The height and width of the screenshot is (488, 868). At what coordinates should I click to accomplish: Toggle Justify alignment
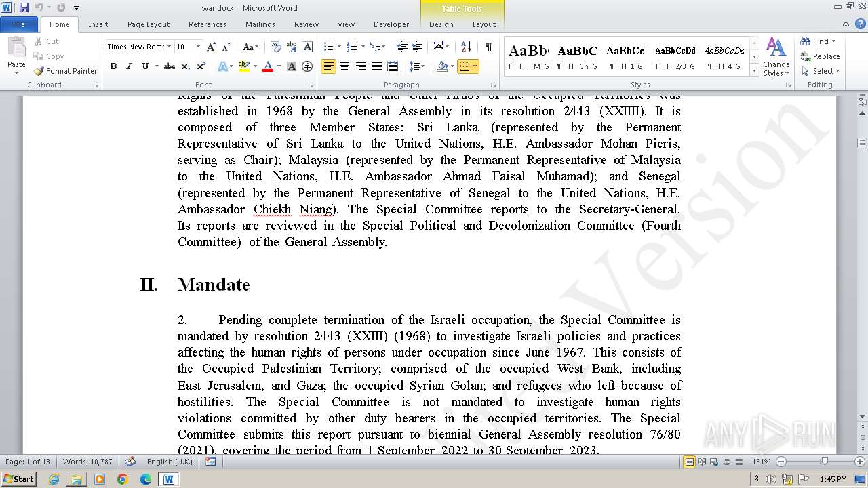point(376,66)
